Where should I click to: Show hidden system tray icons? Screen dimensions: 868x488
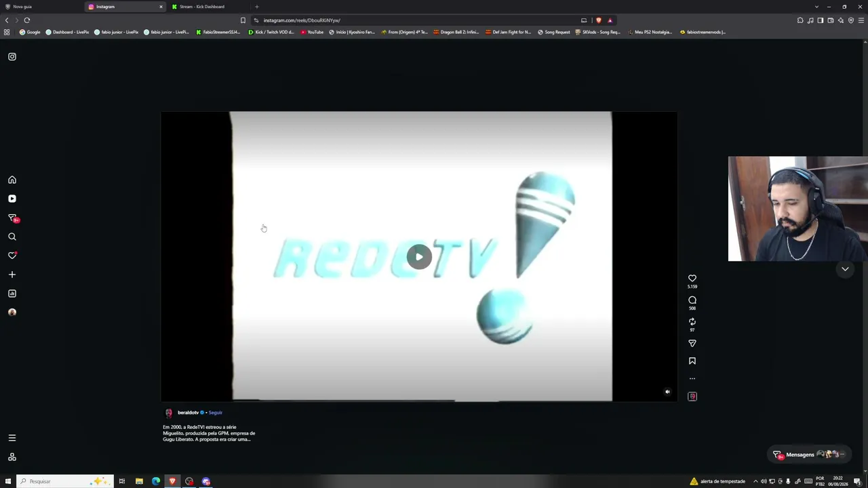coord(755,481)
